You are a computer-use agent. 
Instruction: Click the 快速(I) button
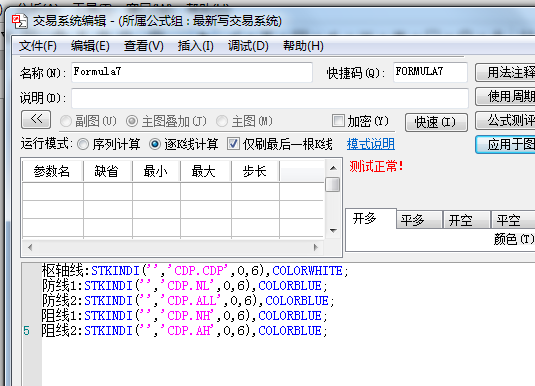coord(436,122)
